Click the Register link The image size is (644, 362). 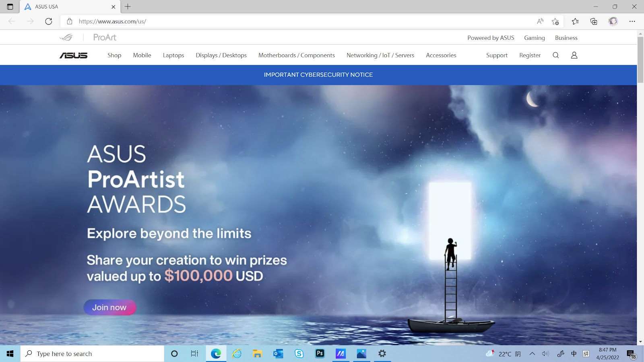530,55
